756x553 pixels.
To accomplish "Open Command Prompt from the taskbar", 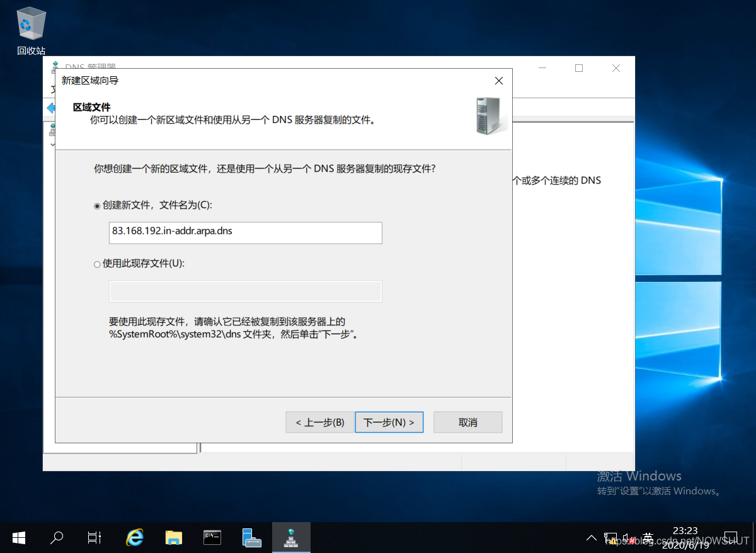I will pos(212,537).
